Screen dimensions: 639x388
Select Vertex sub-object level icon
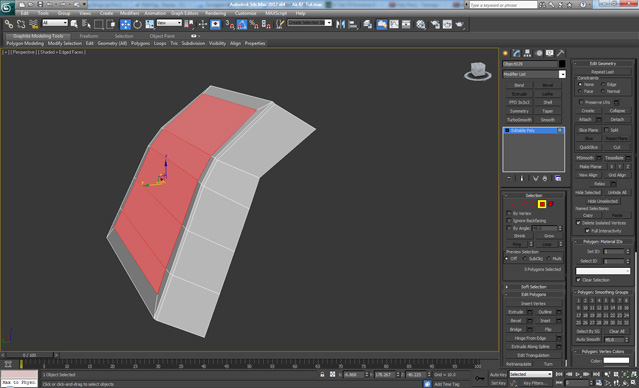point(514,204)
